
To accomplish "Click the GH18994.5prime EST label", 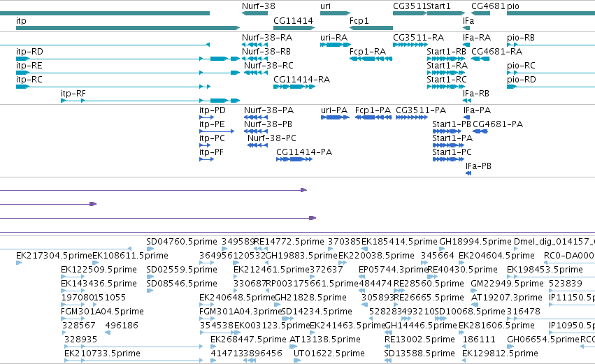I will pos(475,242).
